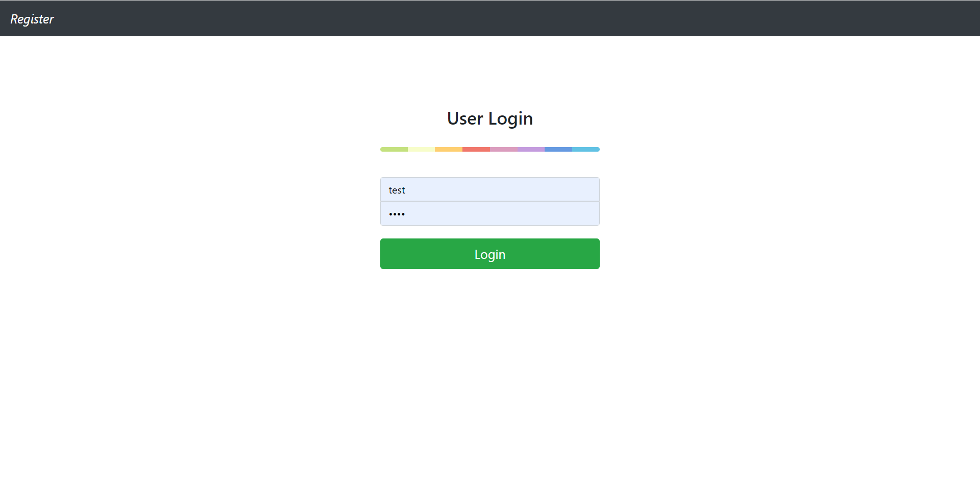Viewport: 980px width, 481px height.
Task: Open the Register link in navbar
Action: click(x=32, y=19)
